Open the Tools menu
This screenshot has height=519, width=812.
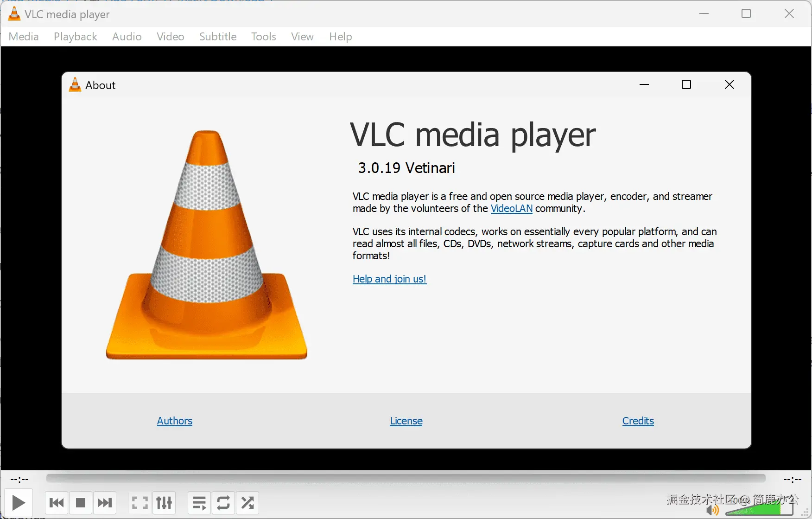click(263, 37)
